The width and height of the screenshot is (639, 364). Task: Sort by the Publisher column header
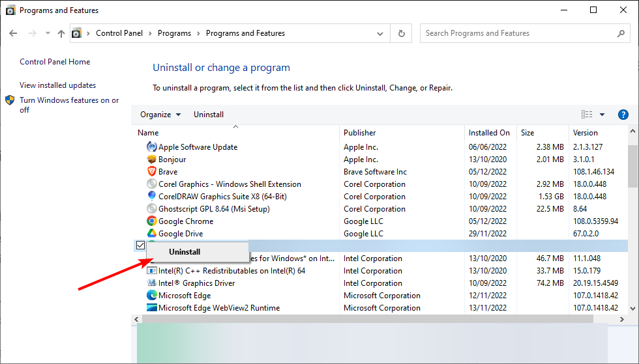[402, 133]
